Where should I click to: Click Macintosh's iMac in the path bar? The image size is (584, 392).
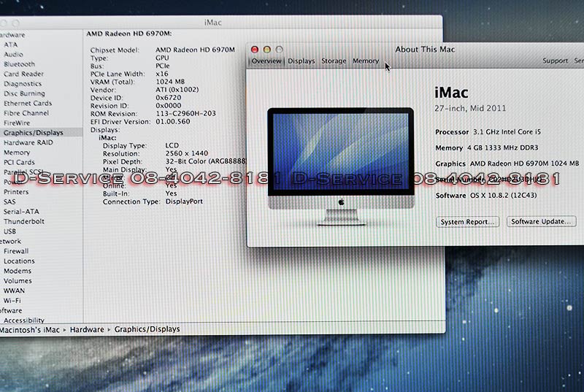pyautogui.click(x=30, y=330)
